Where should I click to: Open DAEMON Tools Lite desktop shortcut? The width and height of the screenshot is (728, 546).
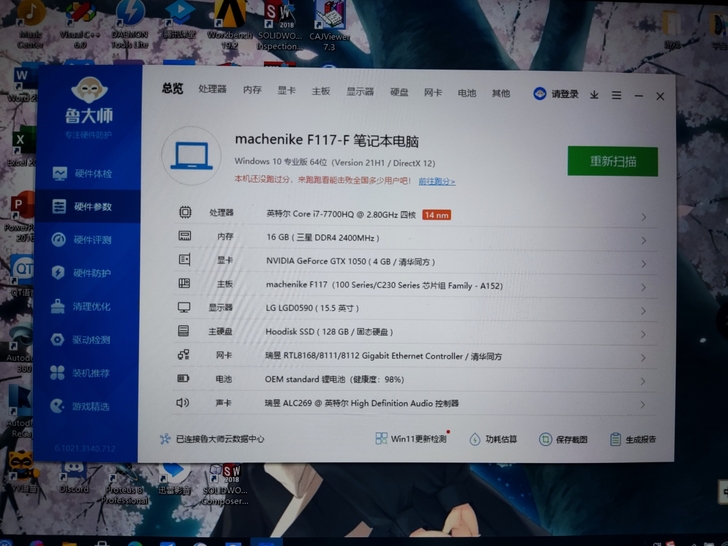[x=130, y=24]
